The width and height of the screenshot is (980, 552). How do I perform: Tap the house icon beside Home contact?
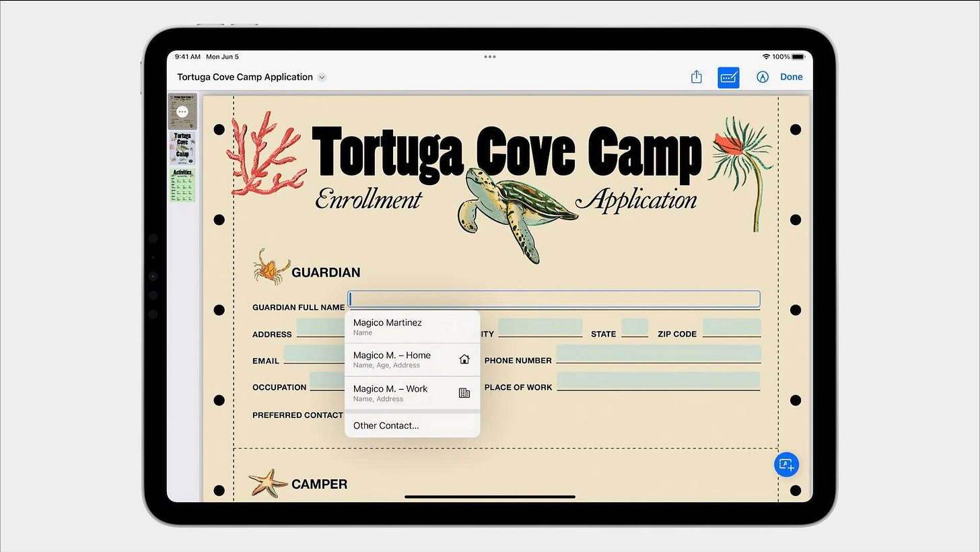point(464,359)
